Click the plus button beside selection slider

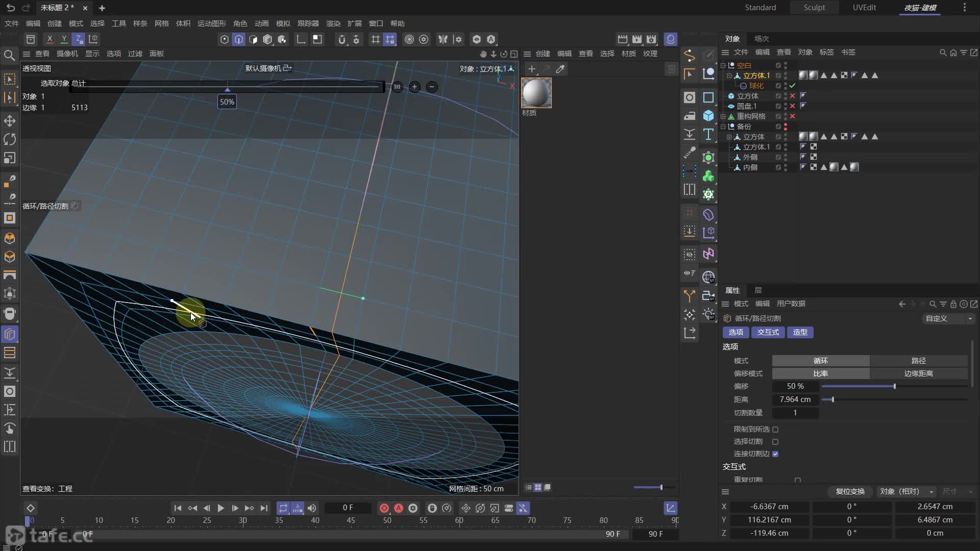[x=414, y=87]
